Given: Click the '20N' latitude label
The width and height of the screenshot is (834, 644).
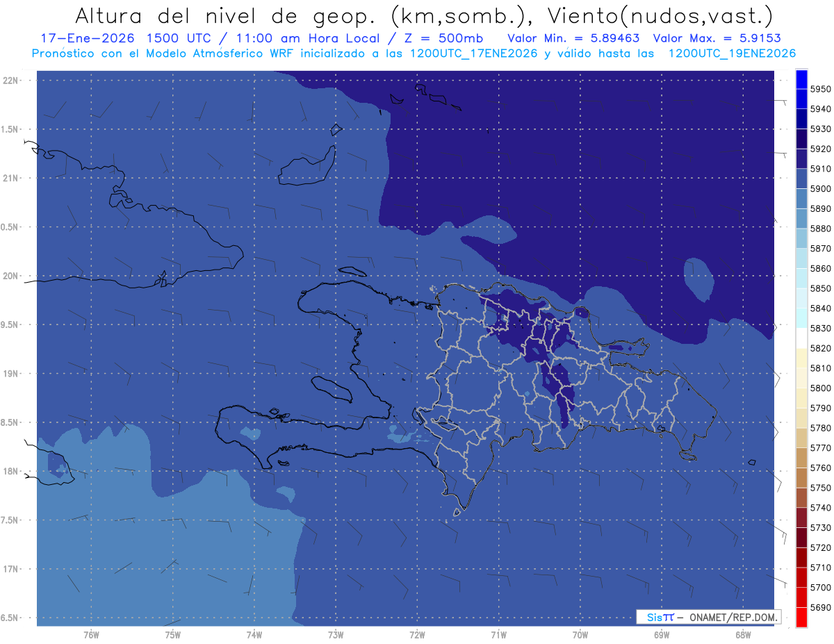Looking at the screenshot, I should tap(10, 276).
